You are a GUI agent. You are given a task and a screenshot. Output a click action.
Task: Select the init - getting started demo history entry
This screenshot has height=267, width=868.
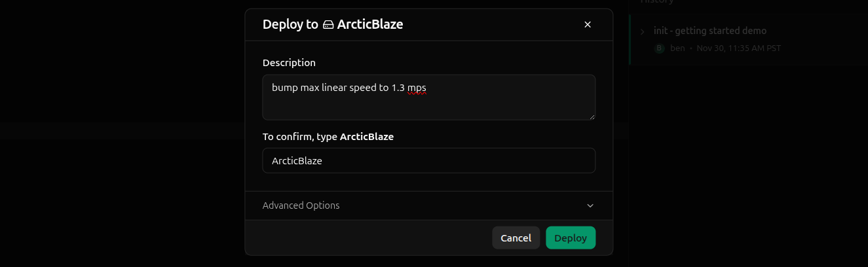tap(709, 31)
